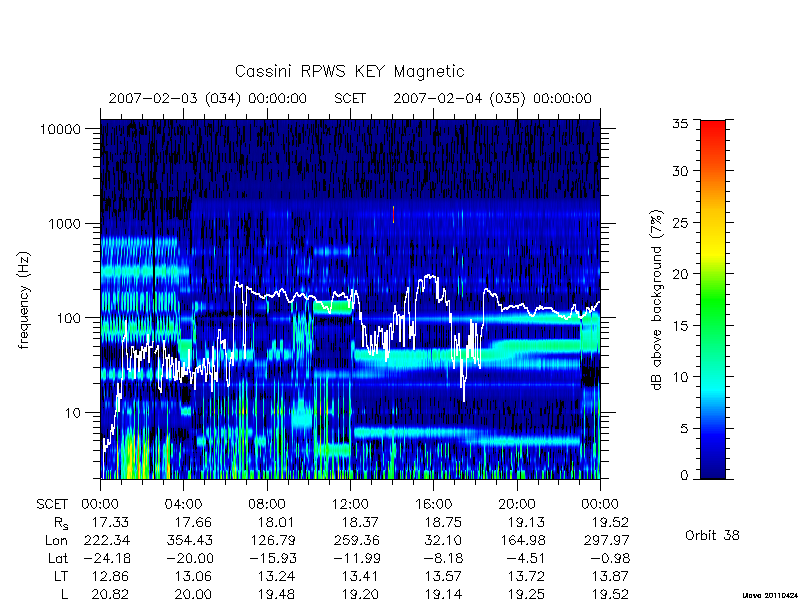Screen dimensions: 800x600
Task: Click the LT value 13.06
Action: [x=192, y=577]
